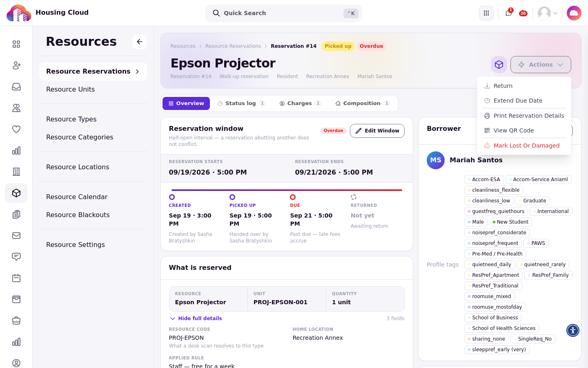
Task: Open the calendar icon in sidebar
Action: pyautogui.click(x=16, y=278)
